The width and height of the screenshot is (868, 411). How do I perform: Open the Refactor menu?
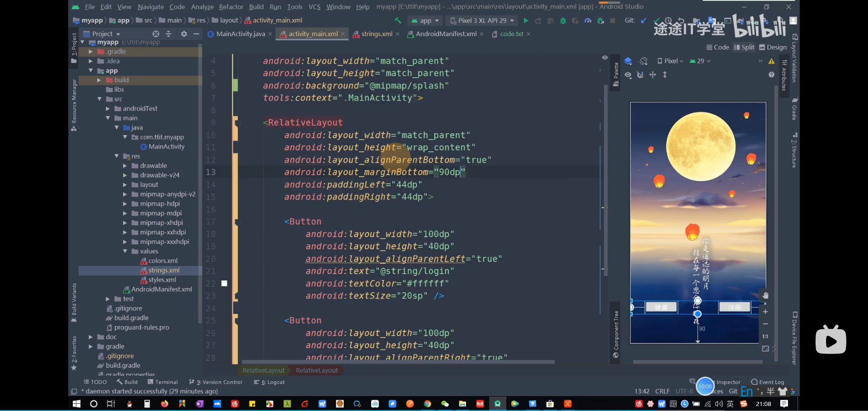pos(231,7)
